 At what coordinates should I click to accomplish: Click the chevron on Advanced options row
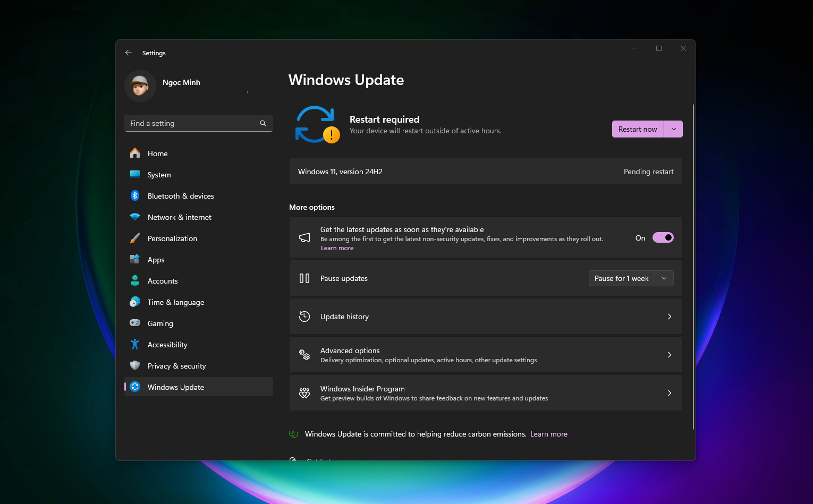coord(670,355)
